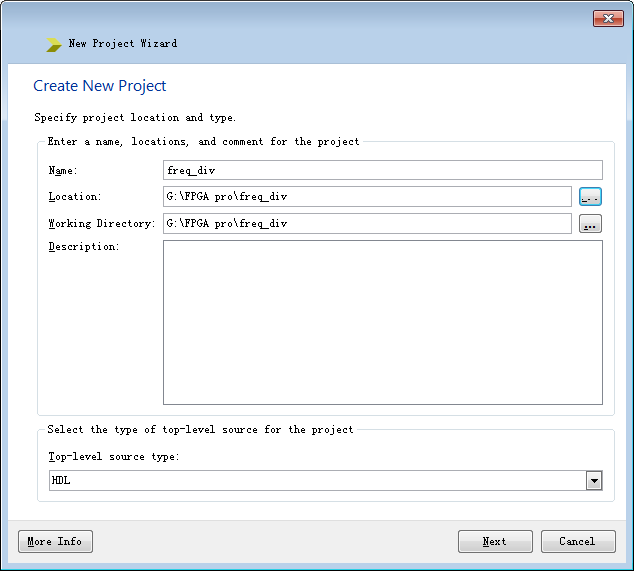Click inside the Description text area

[383, 322]
